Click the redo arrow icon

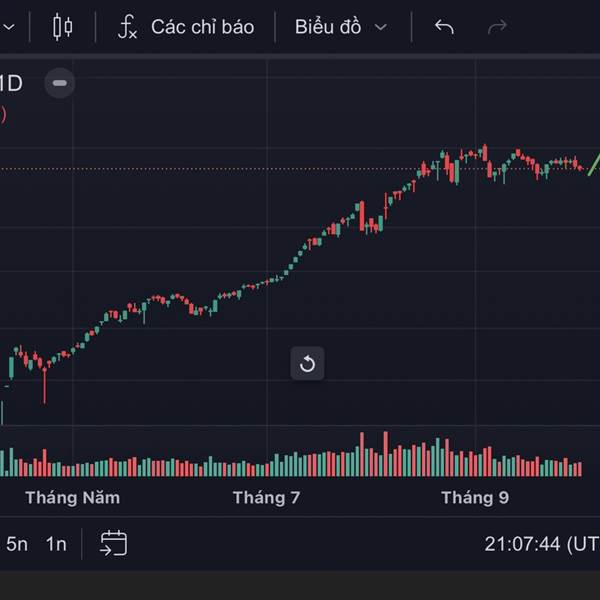coord(497,26)
